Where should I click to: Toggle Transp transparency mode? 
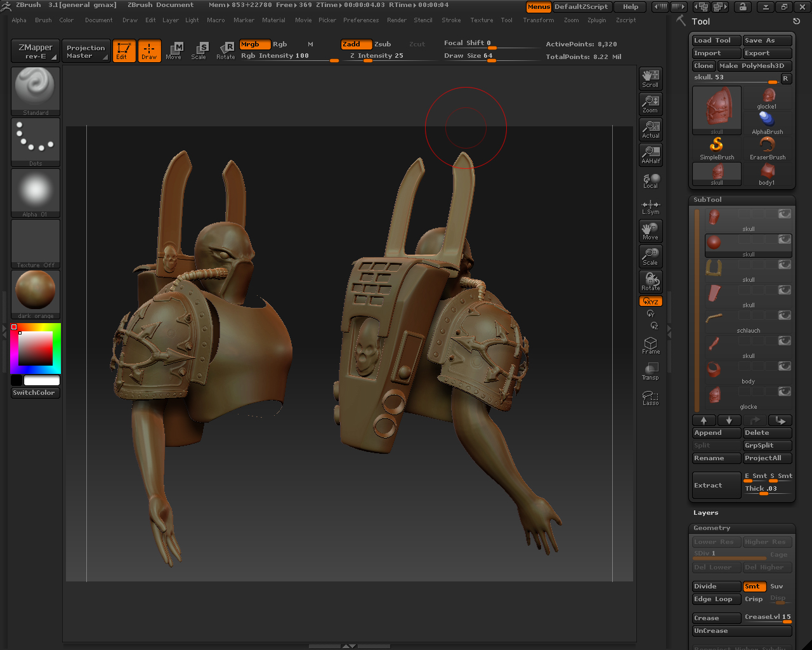tap(650, 371)
